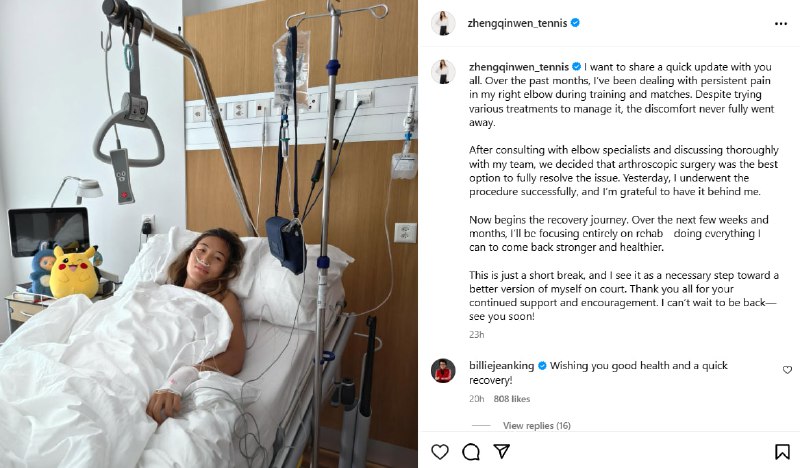Open the billiejeanking username link
Screen dimensions: 800x468
pos(502,365)
